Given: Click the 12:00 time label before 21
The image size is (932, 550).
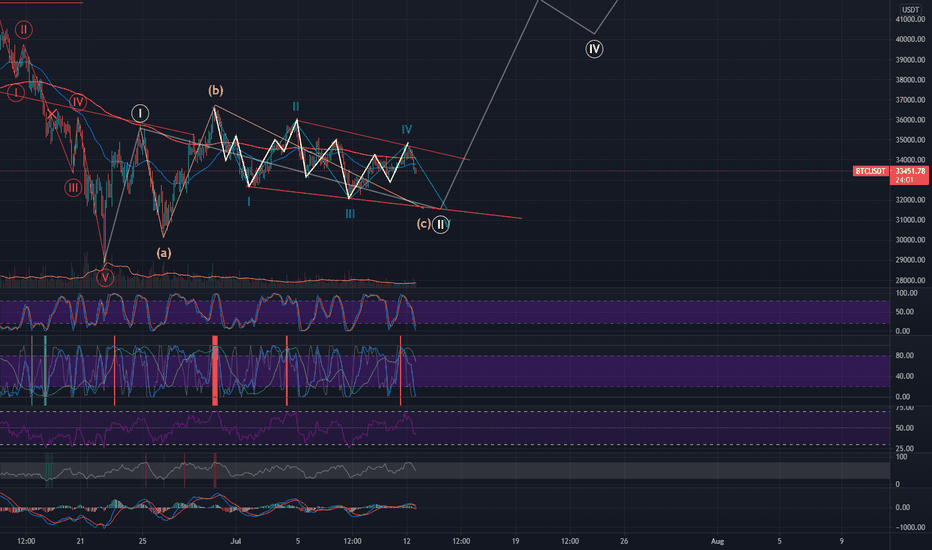Looking at the screenshot, I should 26,542.
